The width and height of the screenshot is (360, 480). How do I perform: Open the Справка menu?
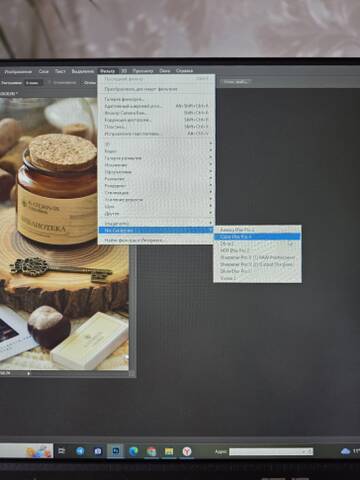pos(184,71)
